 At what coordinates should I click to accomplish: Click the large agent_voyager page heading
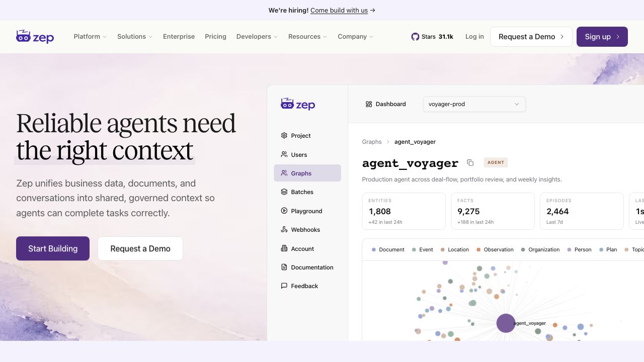[410, 163]
